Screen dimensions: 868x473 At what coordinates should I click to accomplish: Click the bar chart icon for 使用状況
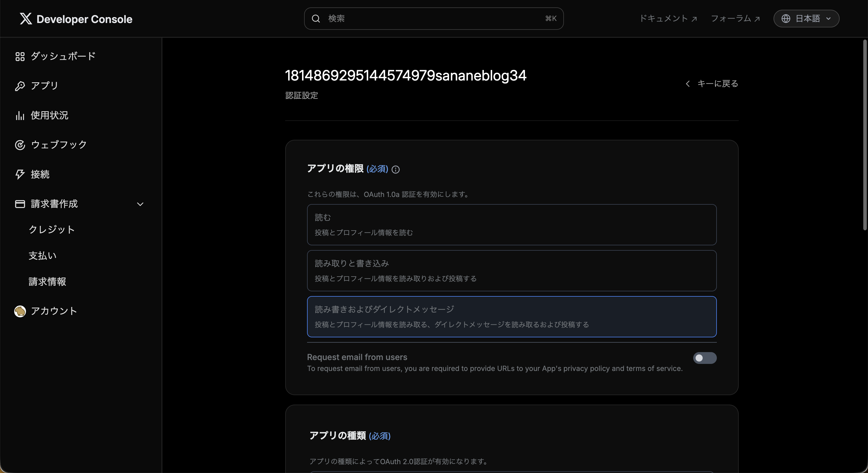20,116
